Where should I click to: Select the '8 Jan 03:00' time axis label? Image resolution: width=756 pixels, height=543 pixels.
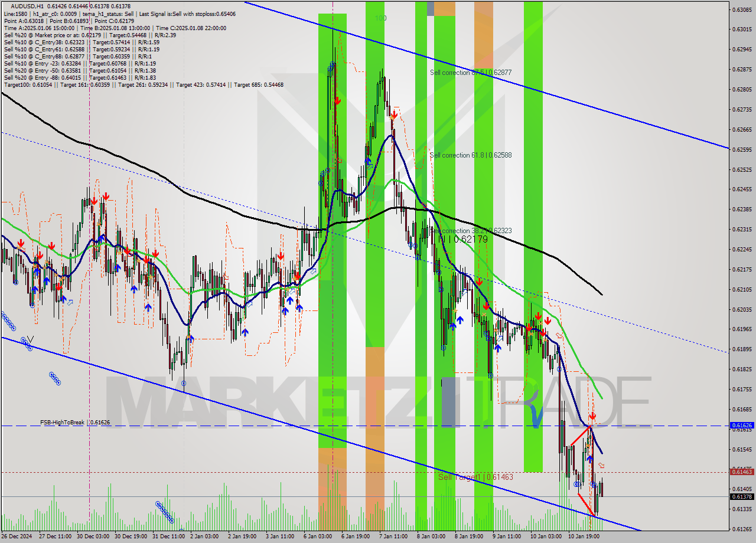point(432,537)
